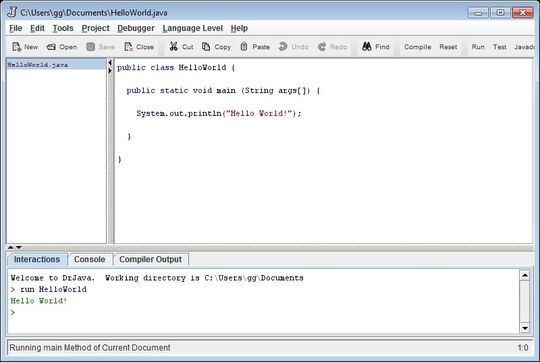This screenshot has width=540, height=362.
Task: Click the 'public class HelloWorld' line
Action: point(176,68)
